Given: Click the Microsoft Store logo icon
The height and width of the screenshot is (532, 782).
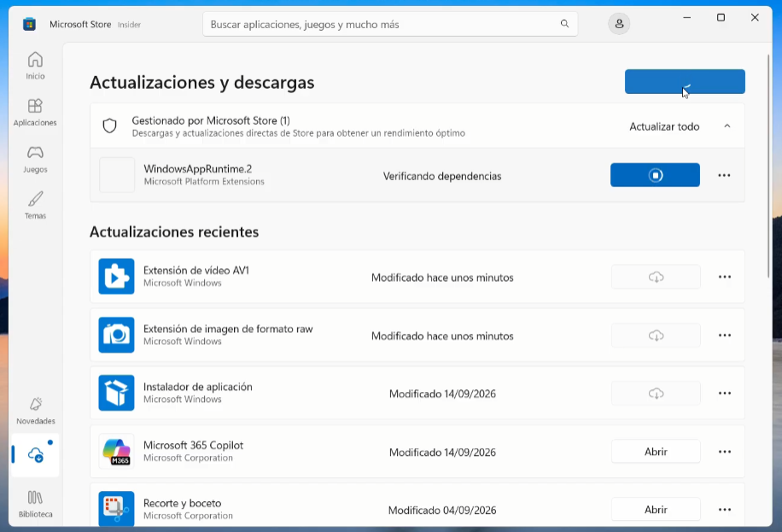Looking at the screenshot, I should coord(29,24).
